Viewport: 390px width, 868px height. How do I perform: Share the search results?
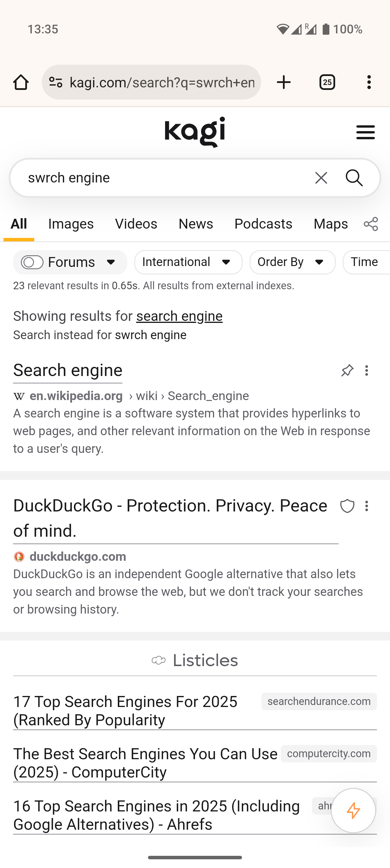(371, 224)
